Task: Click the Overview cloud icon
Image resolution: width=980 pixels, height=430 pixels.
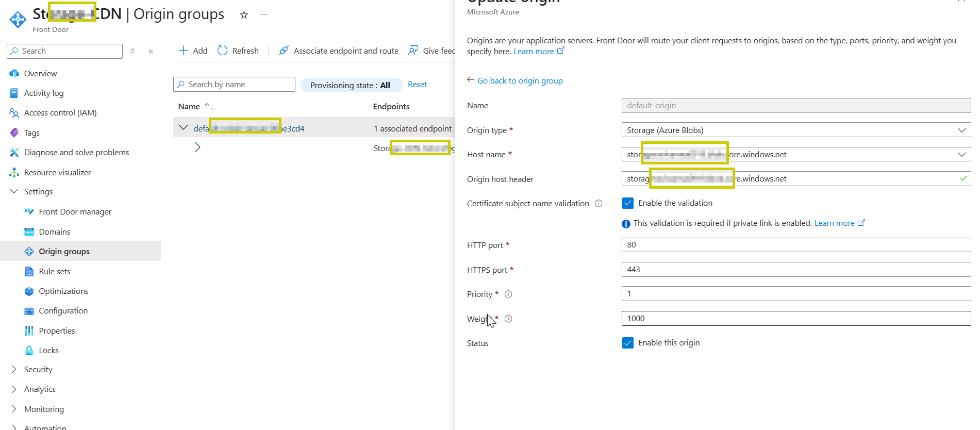Action: click(x=14, y=74)
